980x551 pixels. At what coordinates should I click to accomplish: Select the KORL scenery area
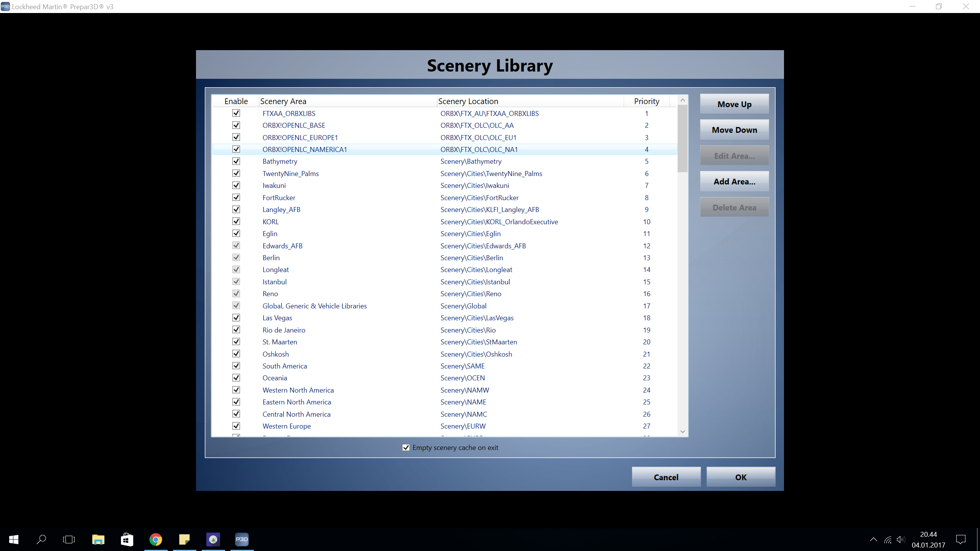pyautogui.click(x=444, y=222)
